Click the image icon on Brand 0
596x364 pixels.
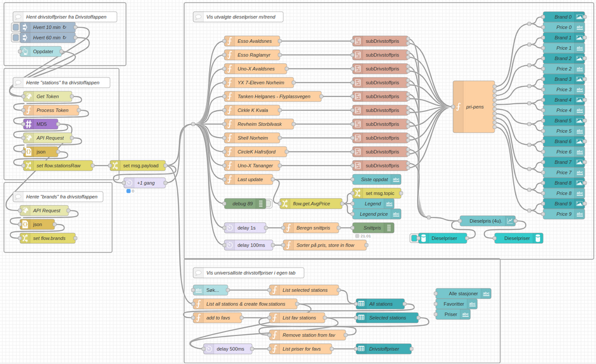pos(579,17)
